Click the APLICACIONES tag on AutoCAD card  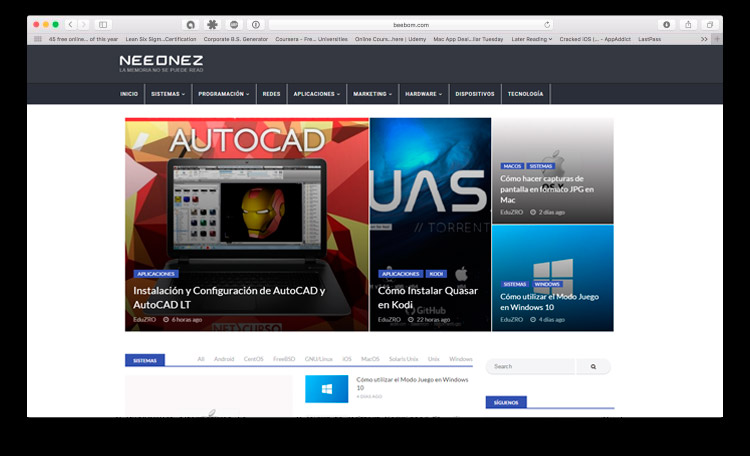point(156,274)
